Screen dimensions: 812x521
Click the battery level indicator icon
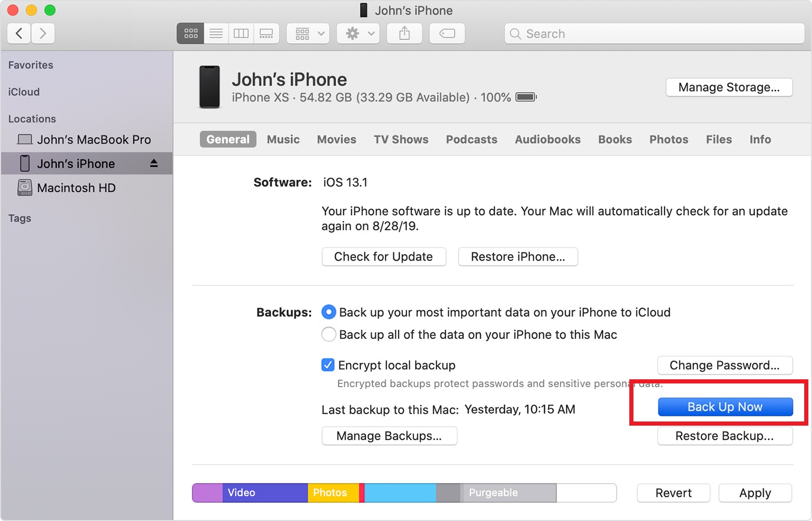tap(526, 97)
